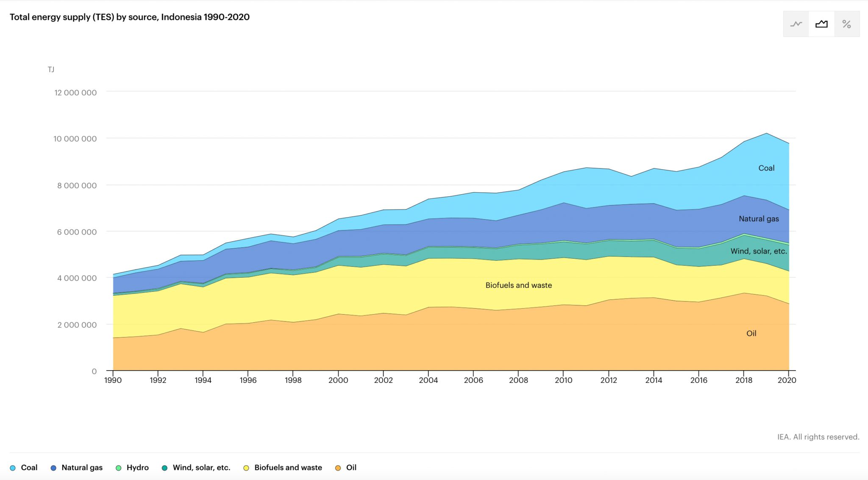868x480 pixels.
Task: Click the chart title text
Action: tap(130, 17)
